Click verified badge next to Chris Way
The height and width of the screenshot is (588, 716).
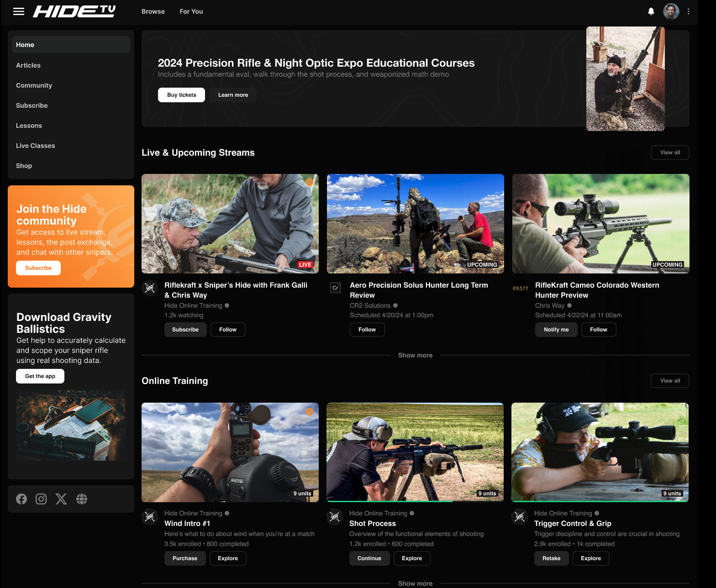(x=569, y=305)
